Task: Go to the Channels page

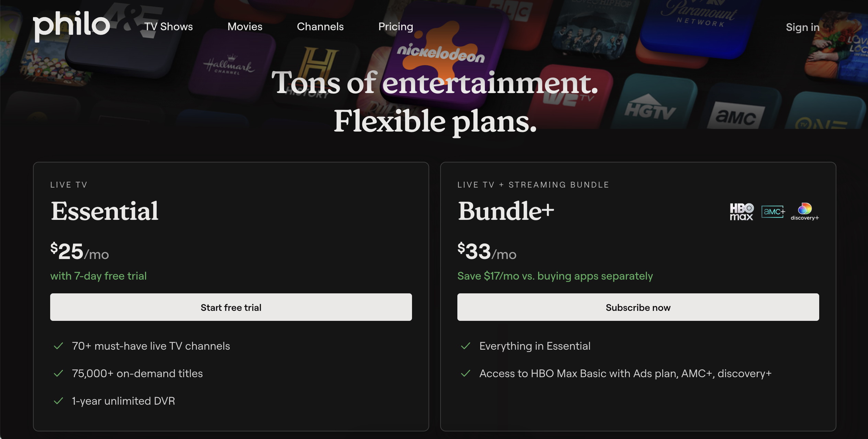Action: pyautogui.click(x=320, y=26)
